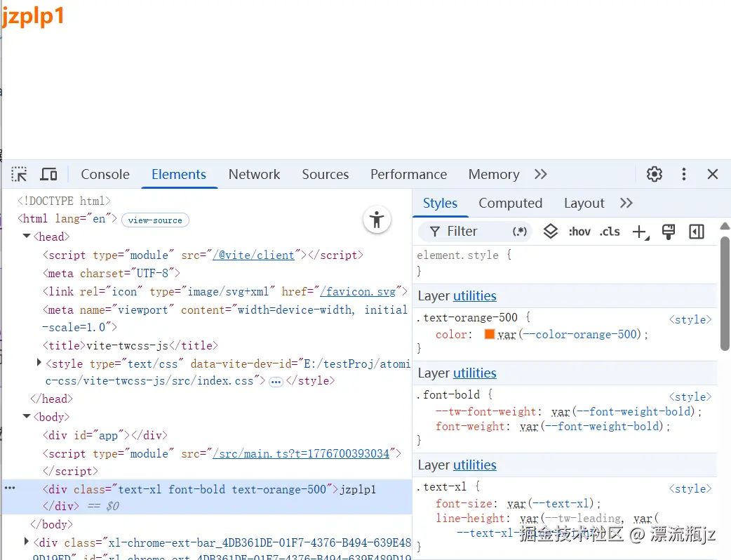This screenshot has width=731, height=560.
Task: Close the DevTools panel
Action: [x=712, y=175]
